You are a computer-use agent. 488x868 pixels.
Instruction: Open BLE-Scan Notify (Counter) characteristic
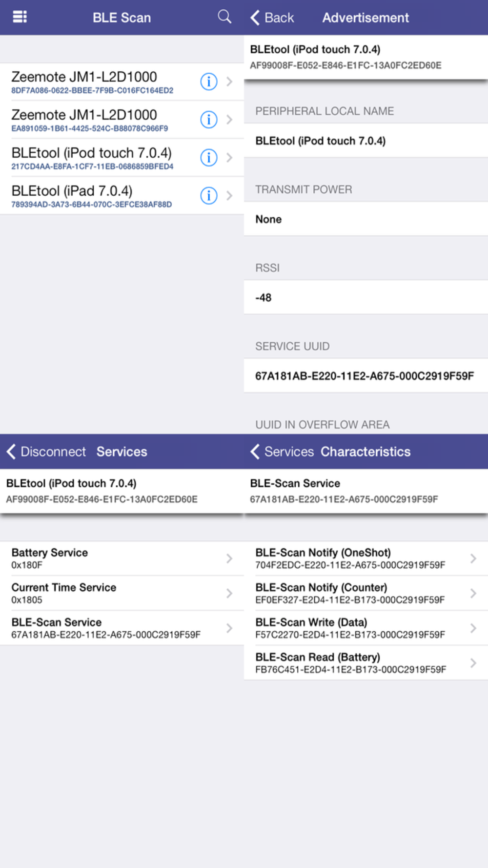pos(366,593)
